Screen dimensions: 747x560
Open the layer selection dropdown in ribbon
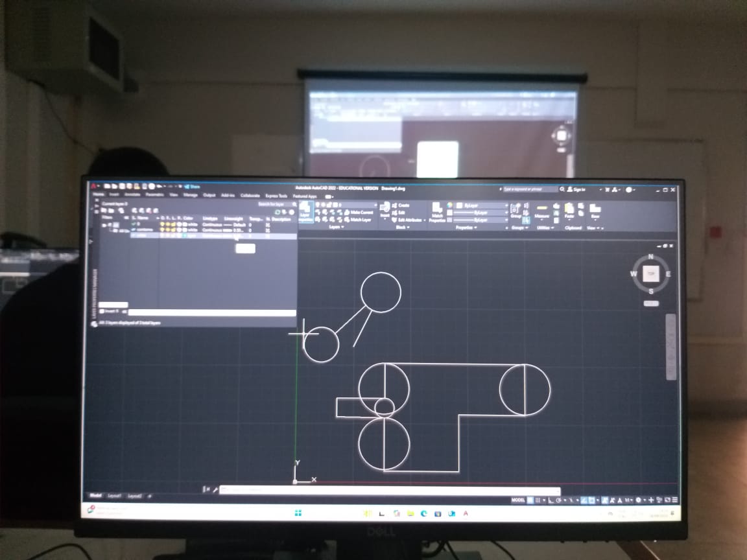pos(346,205)
